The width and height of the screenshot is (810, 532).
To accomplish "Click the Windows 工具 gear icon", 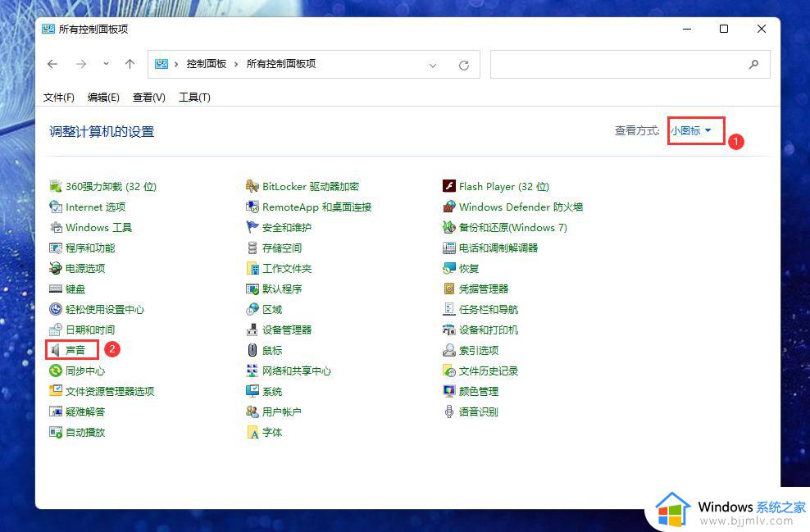I will [x=55, y=227].
